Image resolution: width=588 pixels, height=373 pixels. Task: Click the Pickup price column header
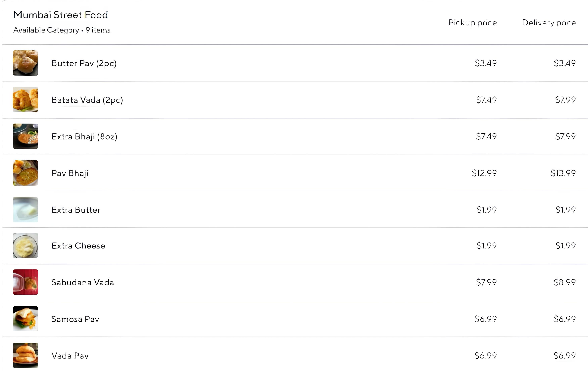coord(472,23)
